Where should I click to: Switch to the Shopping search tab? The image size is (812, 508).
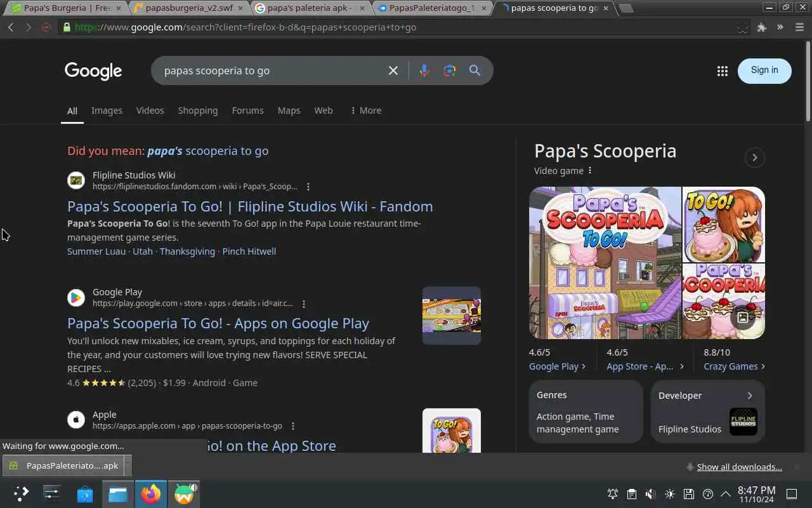pyautogui.click(x=198, y=110)
